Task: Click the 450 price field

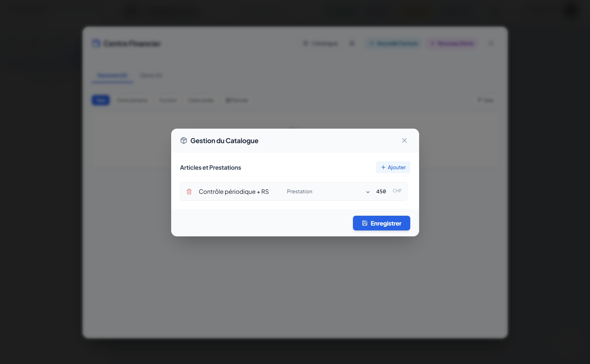Action: pyautogui.click(x=381, y=192)
